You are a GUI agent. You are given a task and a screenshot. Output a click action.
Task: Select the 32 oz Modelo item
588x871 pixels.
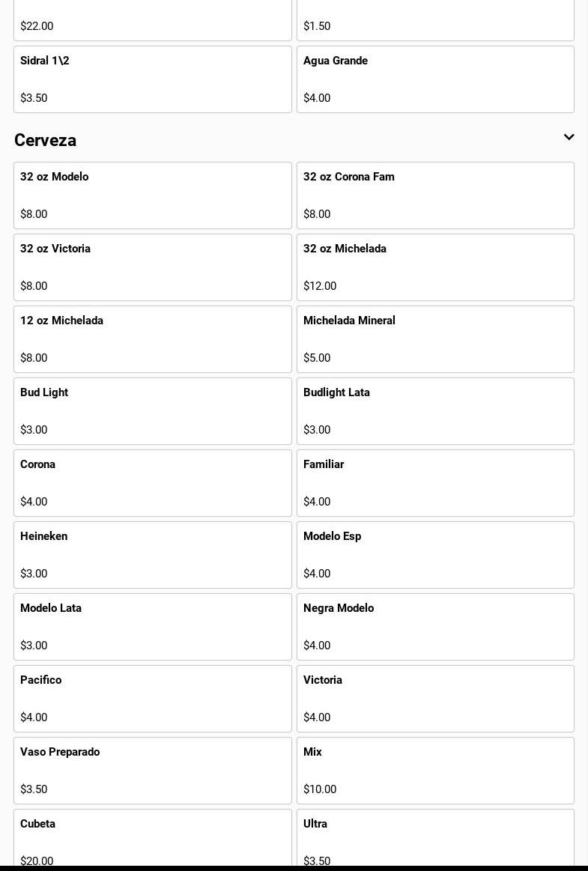tap(153, 195)
